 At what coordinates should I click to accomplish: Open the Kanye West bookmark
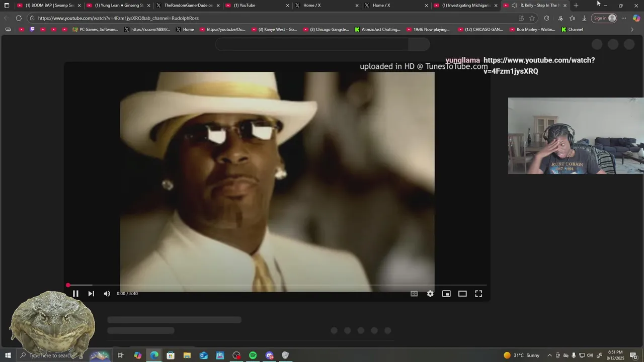click(274, 29)
